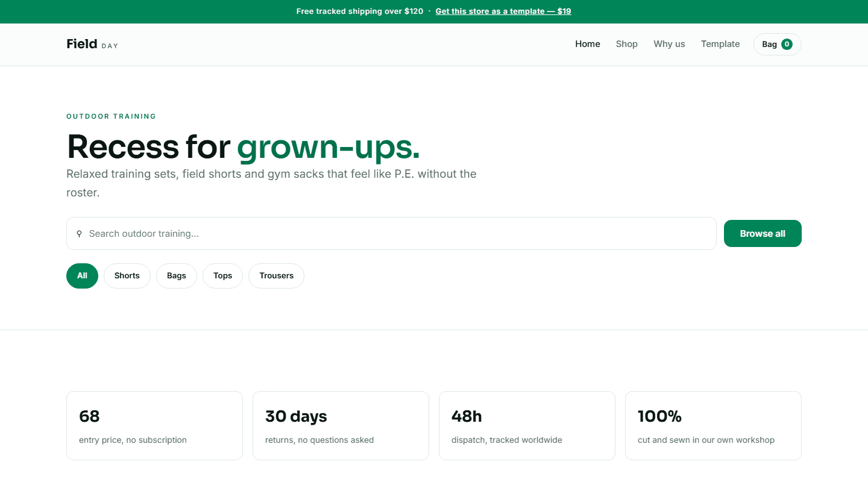Focus the Search outdoor training field
Image resolution: width=868 pixels, height=488 pixels.
(x=391, y=233)
